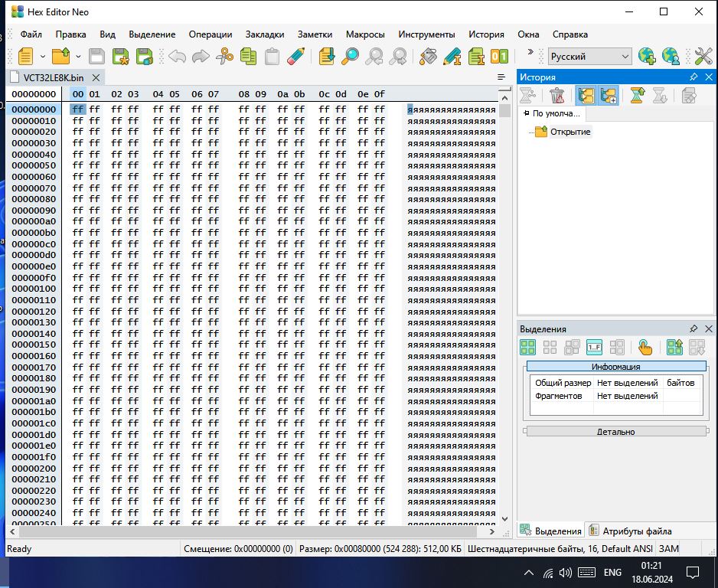Click the vertical scrollbar down arrow

tap(504, 519)
